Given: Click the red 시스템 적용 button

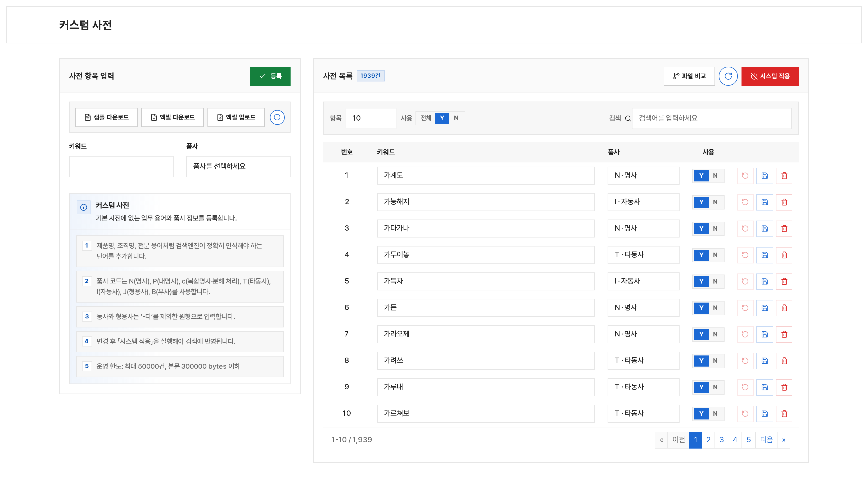Looking at the screenshot, I should (x=770, y=76).
